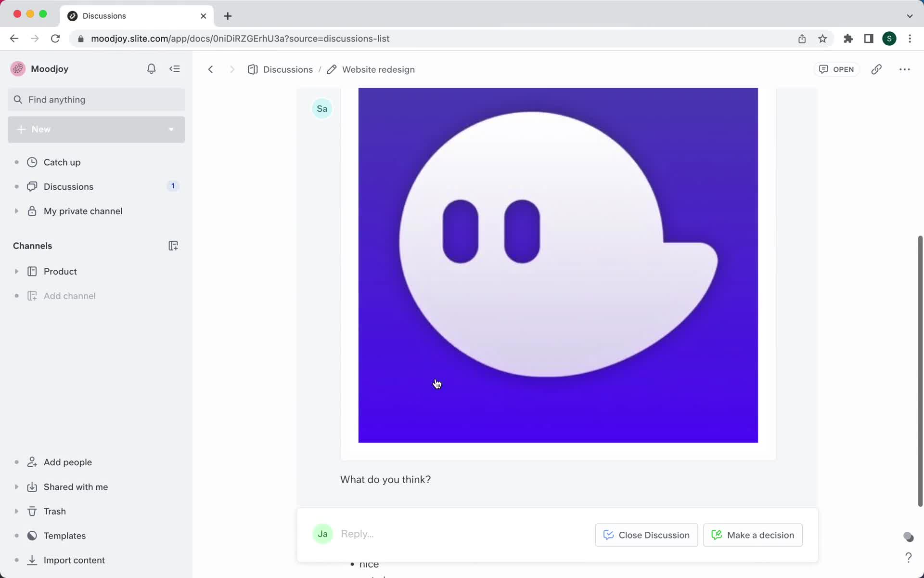The image size is (924, 578).
Task: Expand the Product channel
Action: click(16, 271)
